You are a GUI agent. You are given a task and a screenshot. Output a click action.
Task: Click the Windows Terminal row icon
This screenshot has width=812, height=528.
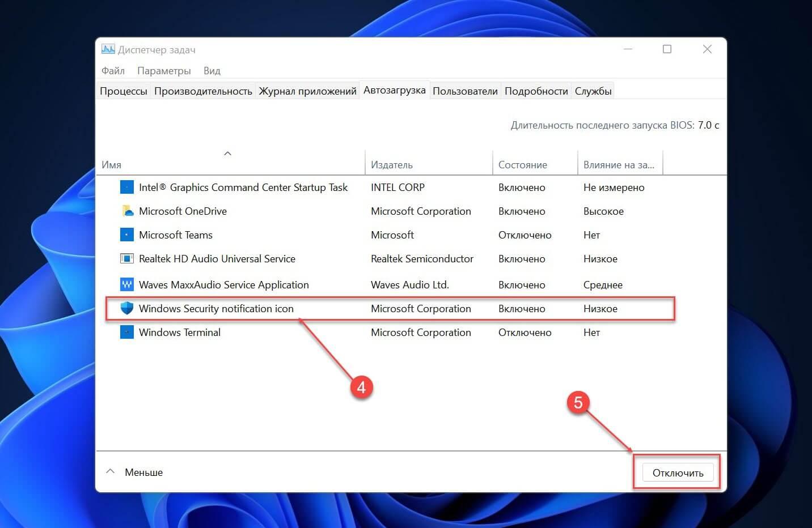tap(127, 332)
